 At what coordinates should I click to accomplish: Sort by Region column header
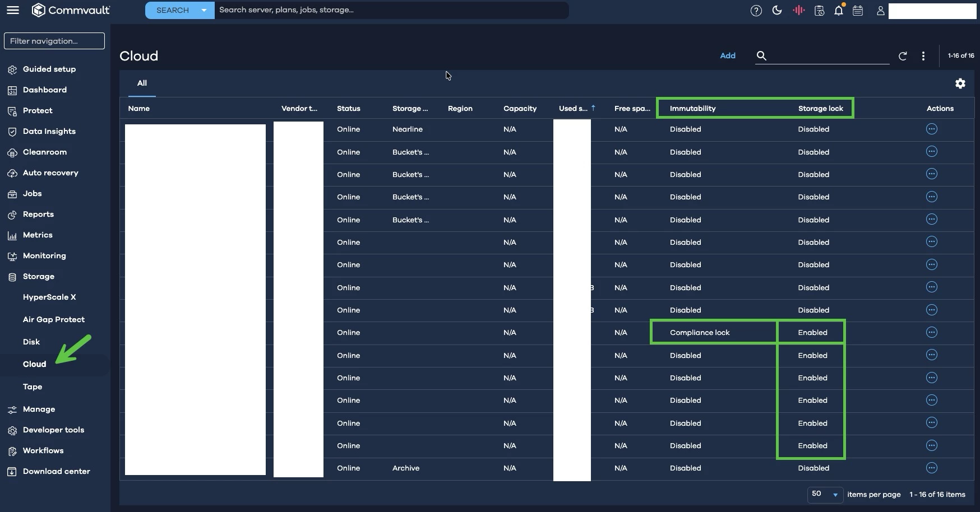click(x=460, y=109)
